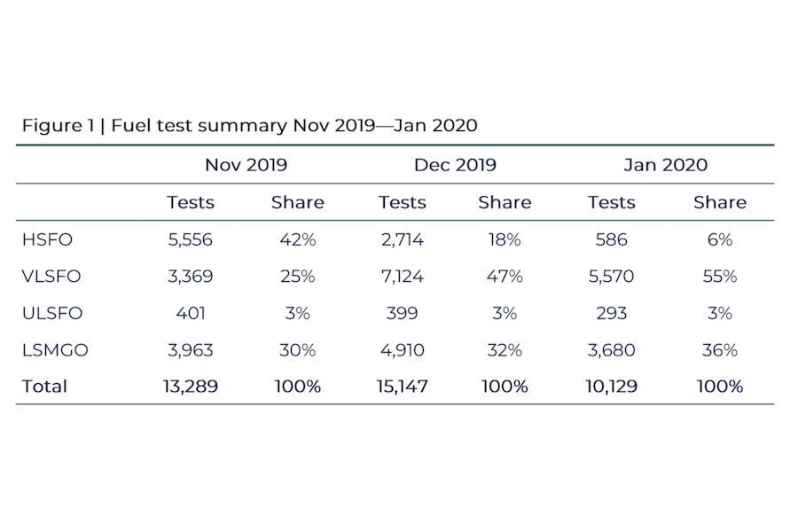This screenshot has height=532, width=798.
Task: Click the 36% LSMGO share value
Action: 719,350
